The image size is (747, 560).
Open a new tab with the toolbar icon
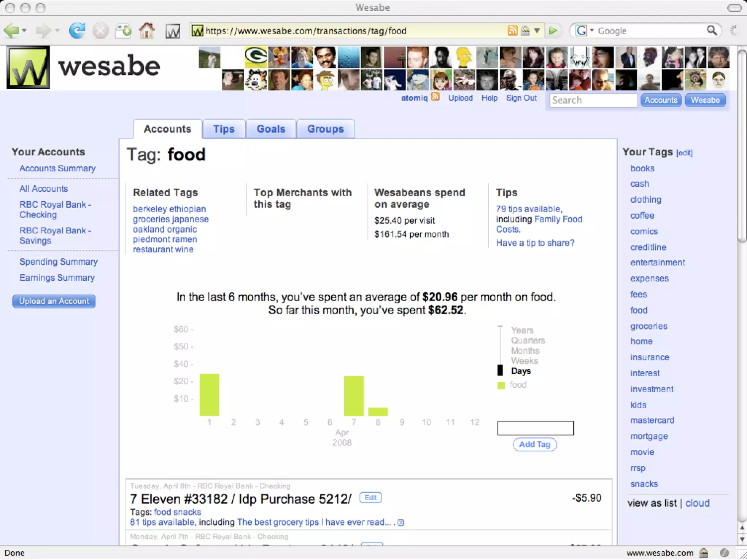tap(123, 31)
